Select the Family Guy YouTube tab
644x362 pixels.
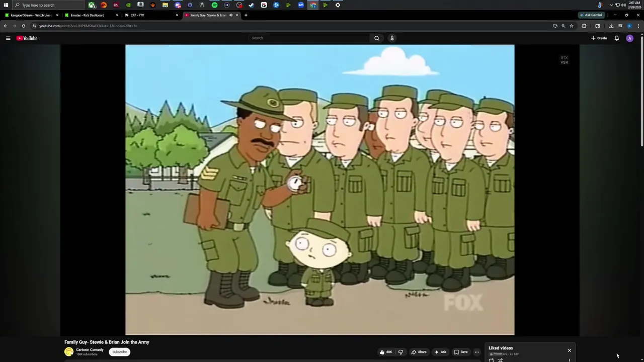point(207,15)
